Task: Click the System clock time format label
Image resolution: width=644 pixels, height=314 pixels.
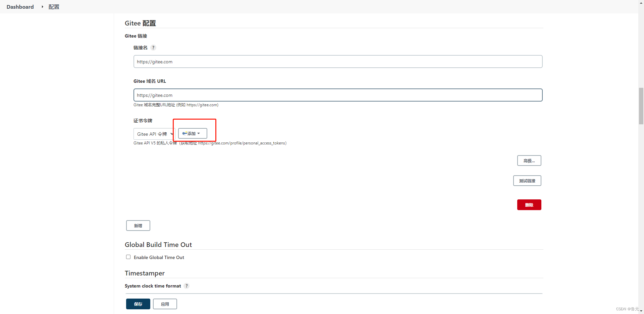Action: (x=153, y=286)
